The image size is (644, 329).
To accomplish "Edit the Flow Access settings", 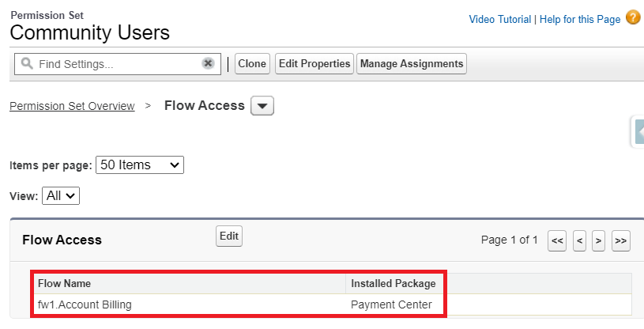I will tap(229, 236).
